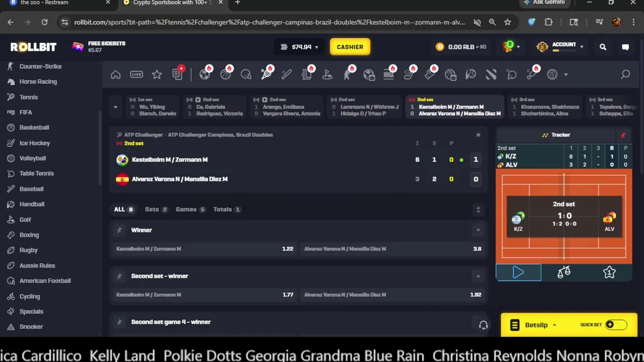
Task: Open the LIVE events icon
Action: coord(136,74)
